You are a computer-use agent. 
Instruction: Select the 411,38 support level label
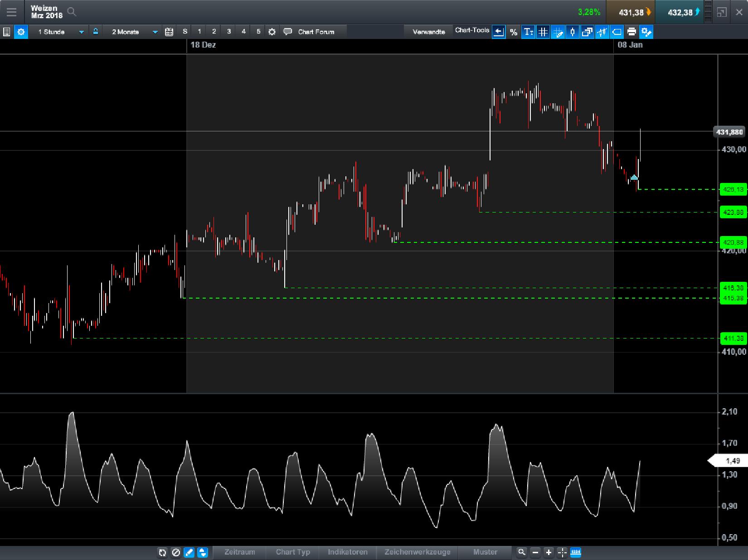[733, 338]
